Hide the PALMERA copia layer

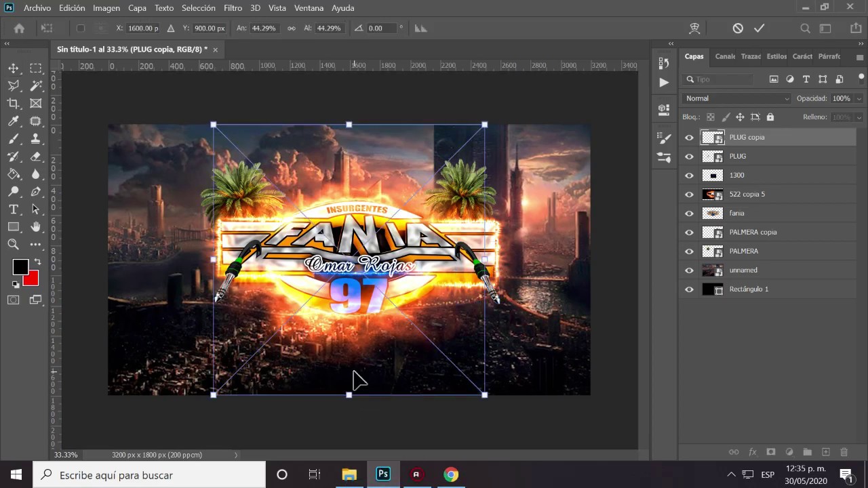tap(690, 232)
